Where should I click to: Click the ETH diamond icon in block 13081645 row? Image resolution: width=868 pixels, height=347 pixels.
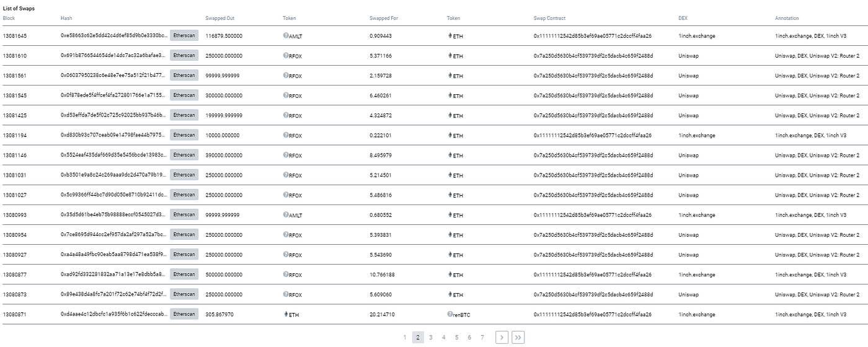pos(450,36)
